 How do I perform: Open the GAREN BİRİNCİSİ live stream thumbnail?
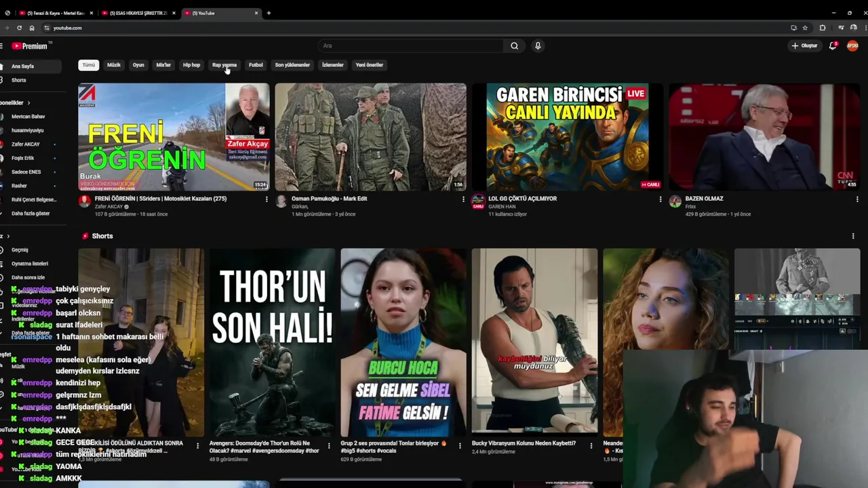pos(568,137)
